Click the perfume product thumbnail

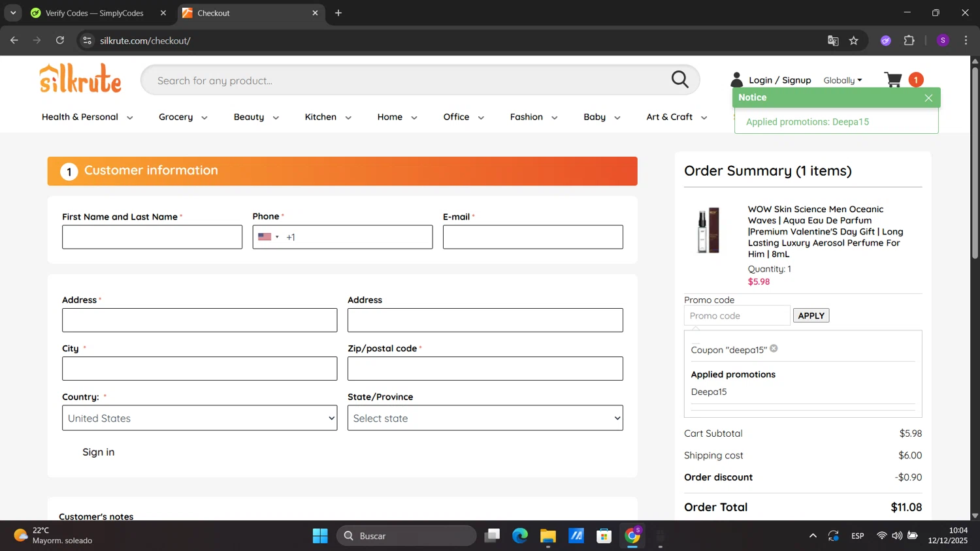(x=708, y=230)
